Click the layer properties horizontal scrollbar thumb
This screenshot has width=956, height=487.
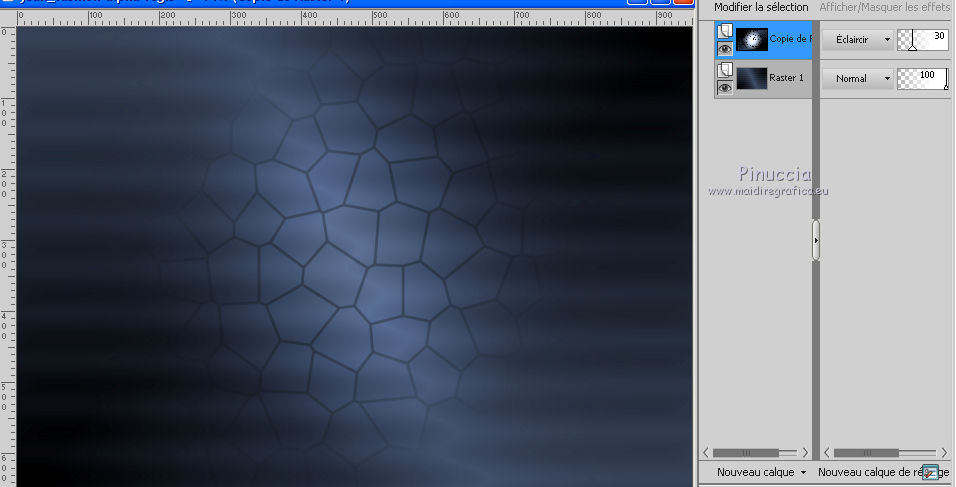point(866,453)
